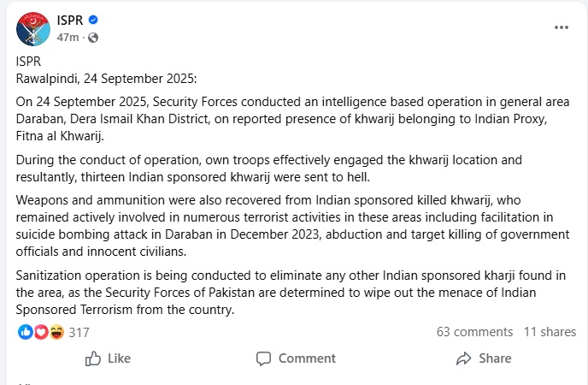The image size is (588, 385).
Task: Open the three-dot post options menu
Action: (562, 27)
